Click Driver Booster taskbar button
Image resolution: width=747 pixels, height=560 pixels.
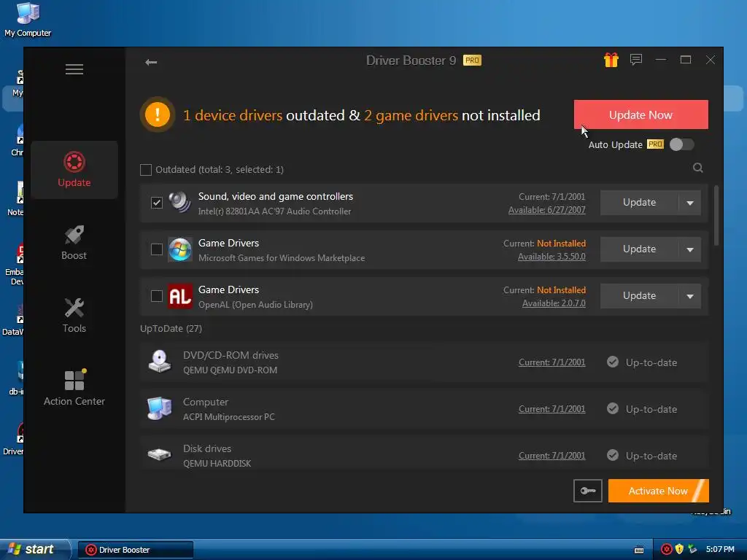[135, 550]
